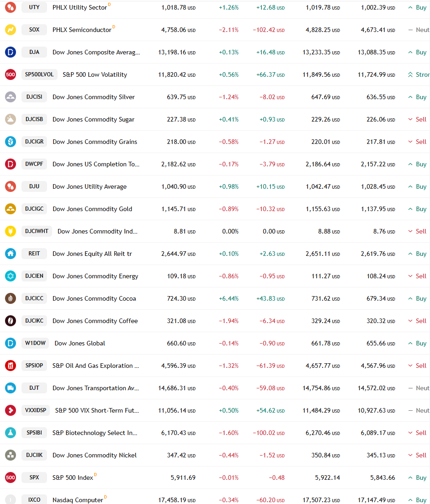
Task: Click the Neutral rating for DJT
Action: (419, 388)
